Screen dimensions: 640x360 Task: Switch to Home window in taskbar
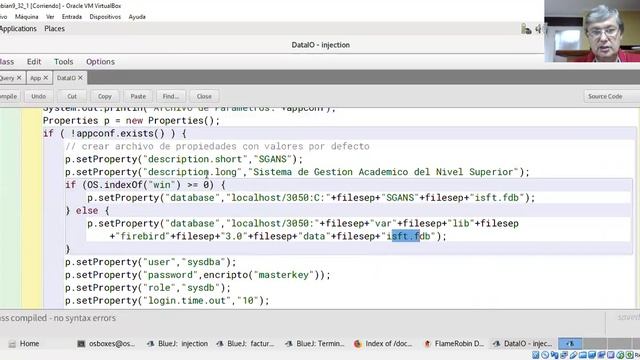pos(24,344)
